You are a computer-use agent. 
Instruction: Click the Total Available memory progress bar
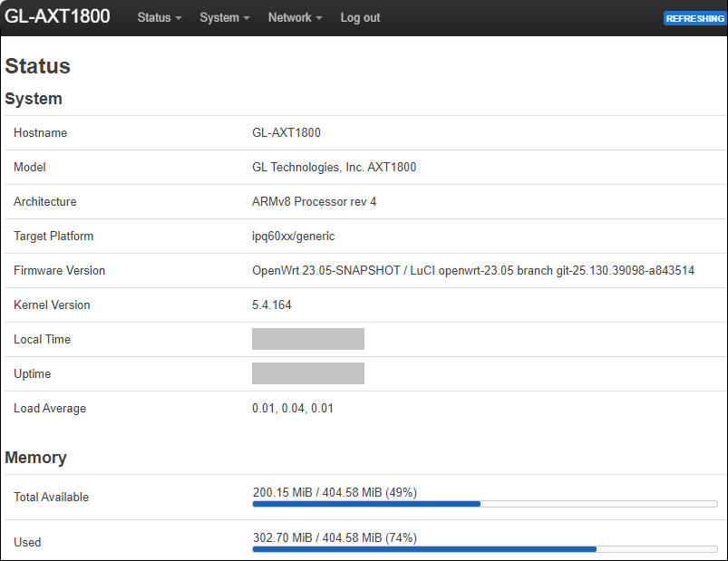point(485,504)
